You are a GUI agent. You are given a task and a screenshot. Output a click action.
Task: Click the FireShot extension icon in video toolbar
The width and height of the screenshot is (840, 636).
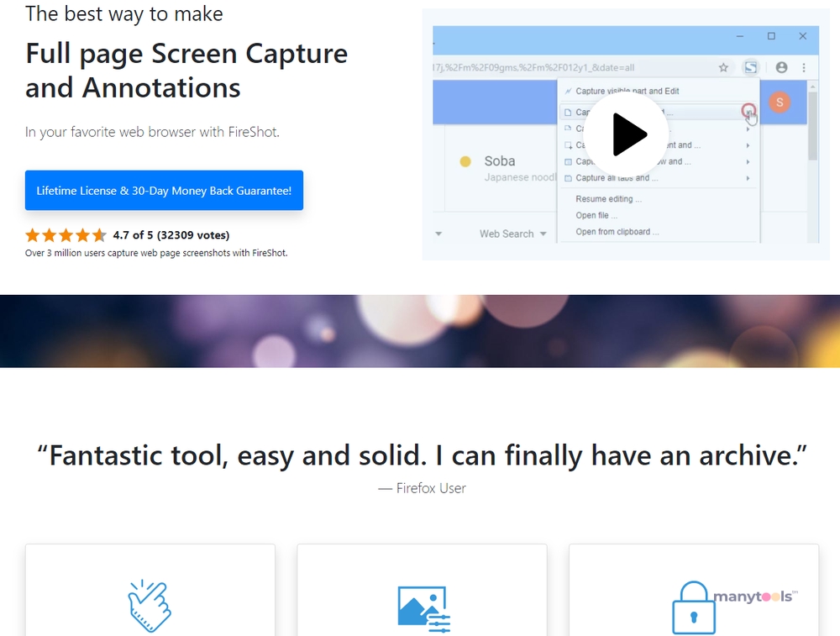(x=750, y=67)
